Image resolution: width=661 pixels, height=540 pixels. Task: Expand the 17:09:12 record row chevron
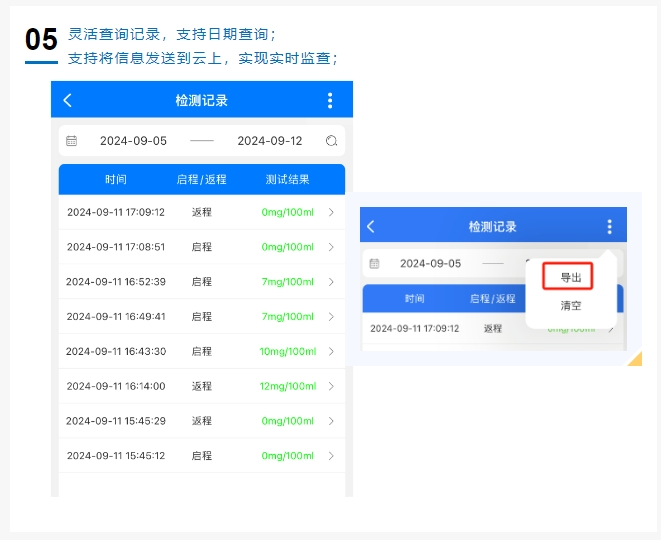[x=331, y=212]
